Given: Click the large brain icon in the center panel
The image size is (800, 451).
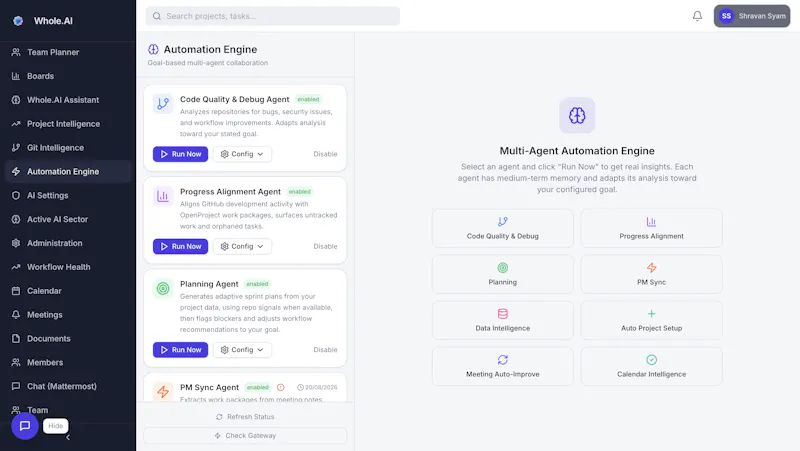Looking at the screenshot, I should [577, 115].
